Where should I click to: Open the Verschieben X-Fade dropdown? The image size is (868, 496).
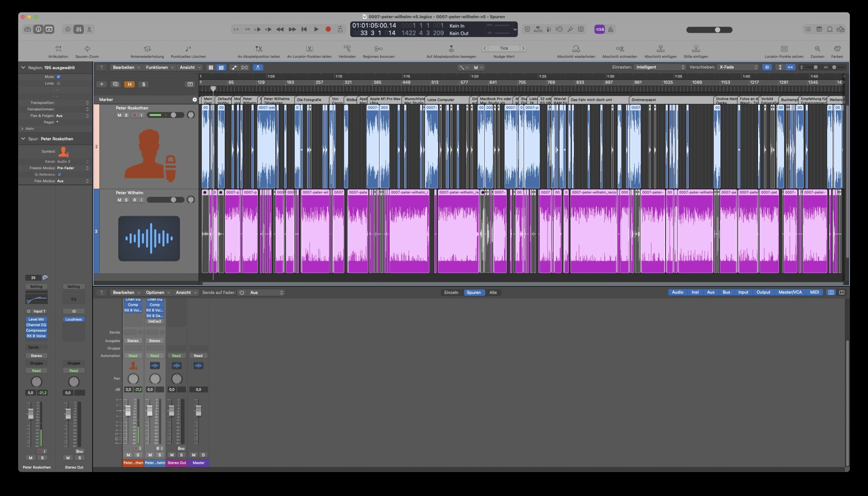click(x=738, y=67)
